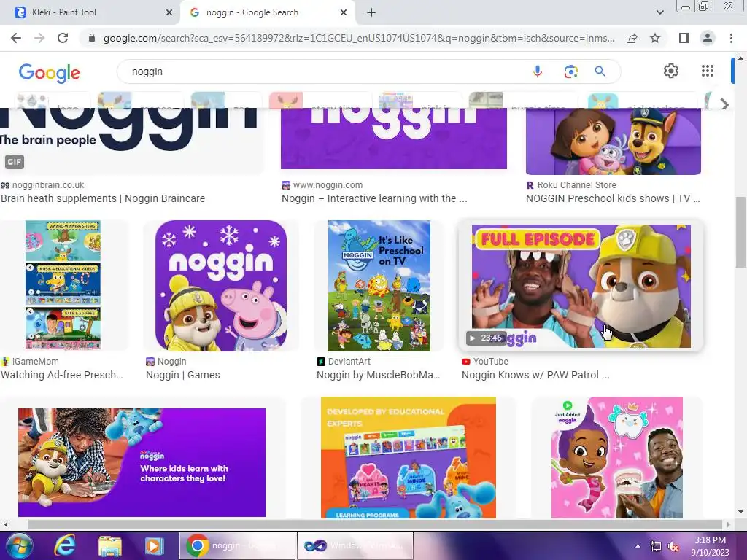Screen dimensions: 747x560
Task: Bookmark this page with the star
Action: coord(655,38)
